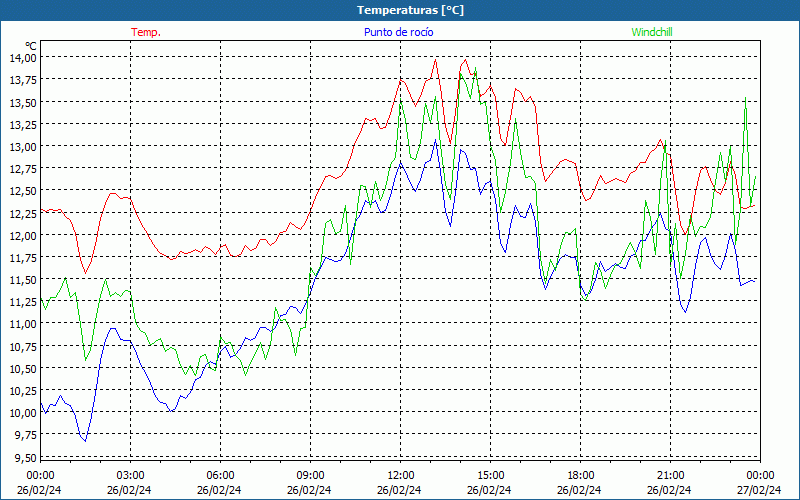Click the 12,00 y-axis value
Viewport: 800px width, 500px height.
[23, 235]
